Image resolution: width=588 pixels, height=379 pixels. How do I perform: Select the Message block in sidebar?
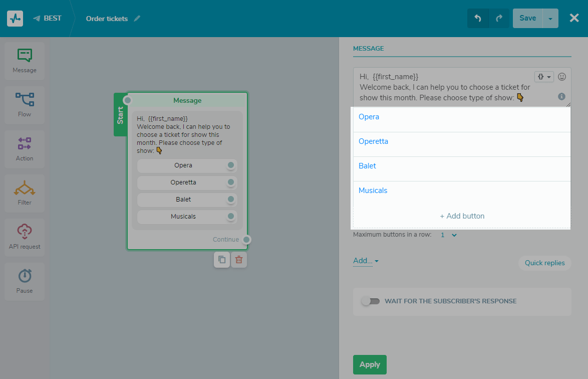point(25,61)
